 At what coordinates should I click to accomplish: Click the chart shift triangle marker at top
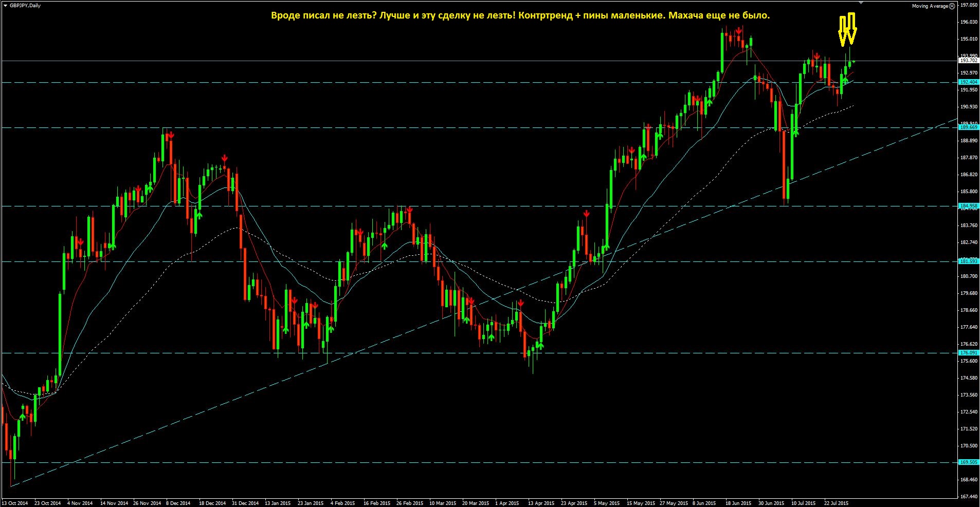tap(861, 3)
